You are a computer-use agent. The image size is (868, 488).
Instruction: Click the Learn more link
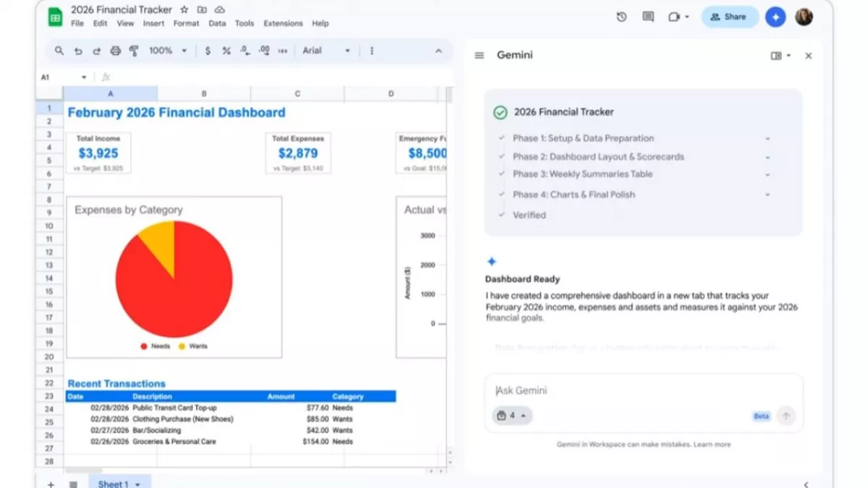click(712, 445)
